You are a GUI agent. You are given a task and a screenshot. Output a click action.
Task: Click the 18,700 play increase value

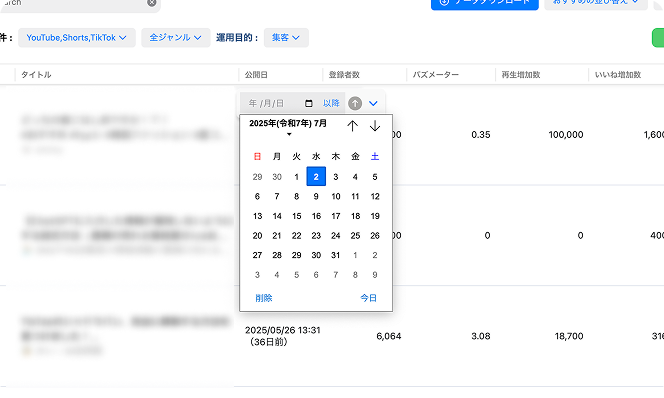tap(569, 336)
